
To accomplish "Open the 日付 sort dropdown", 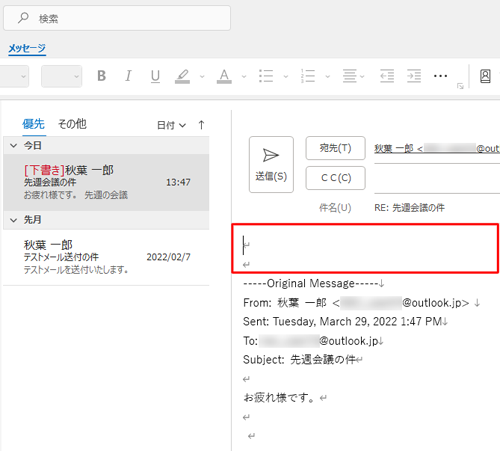I will point(171,125).
